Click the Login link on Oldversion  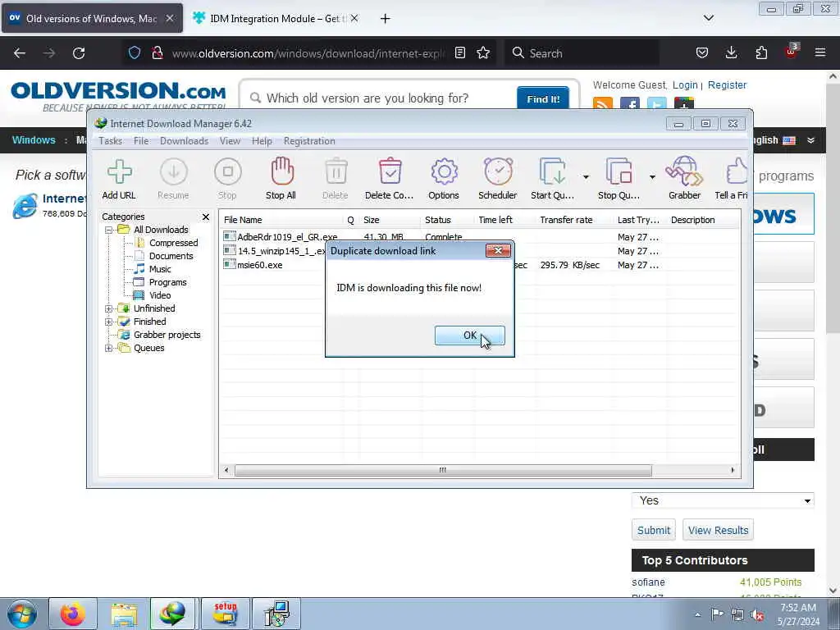coord(685,85)
